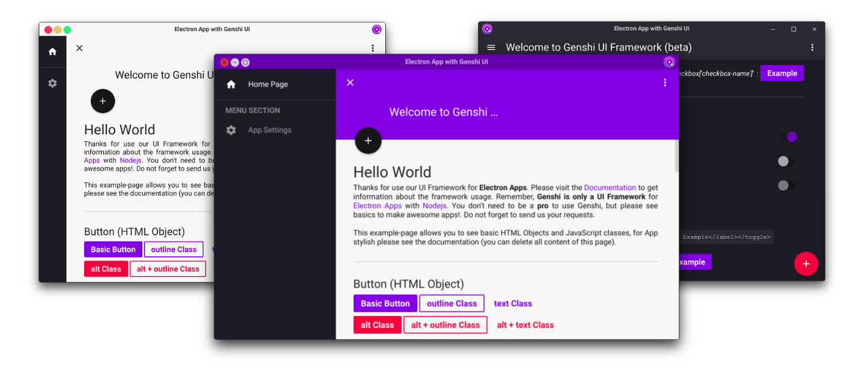Open the Nodejs link in the left window
This screenshot has width=868, height=373.
tap(131, 161)
